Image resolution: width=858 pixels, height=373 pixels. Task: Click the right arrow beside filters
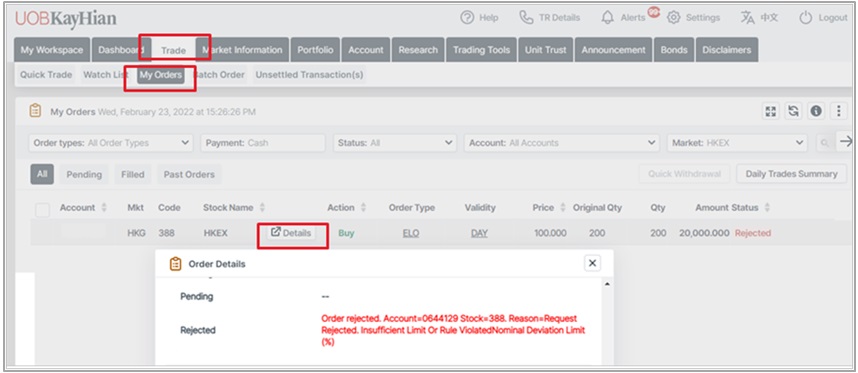[x=845, y=141]
